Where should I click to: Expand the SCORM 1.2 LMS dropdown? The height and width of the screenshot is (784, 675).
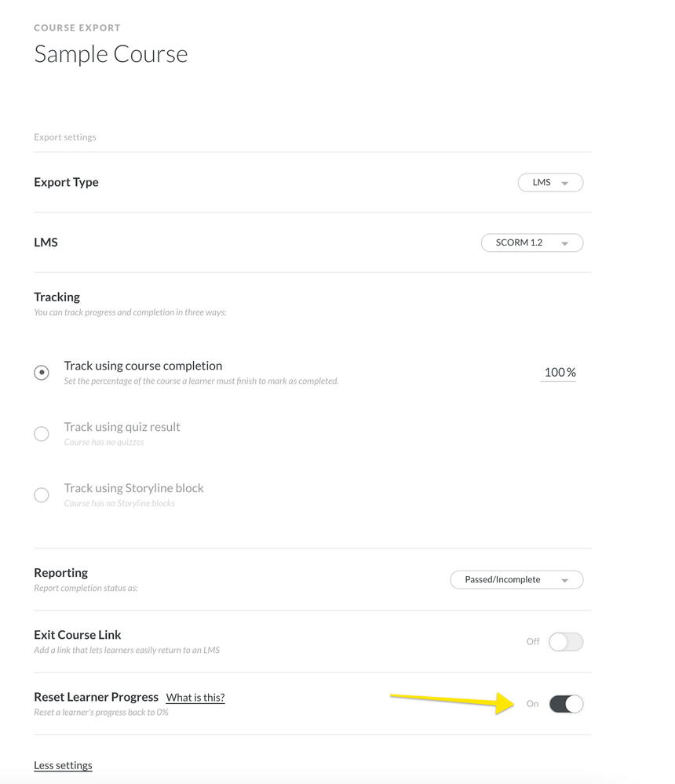pyautogui.click(x=531, y=243)
